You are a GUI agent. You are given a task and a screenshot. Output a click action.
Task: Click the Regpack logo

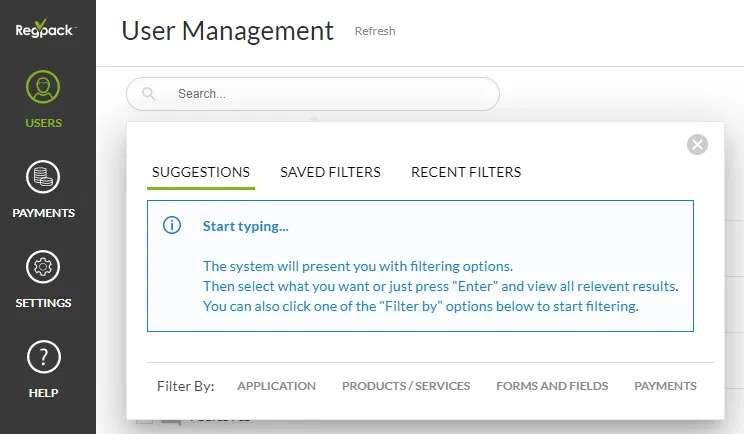click(x=45, y=29)
